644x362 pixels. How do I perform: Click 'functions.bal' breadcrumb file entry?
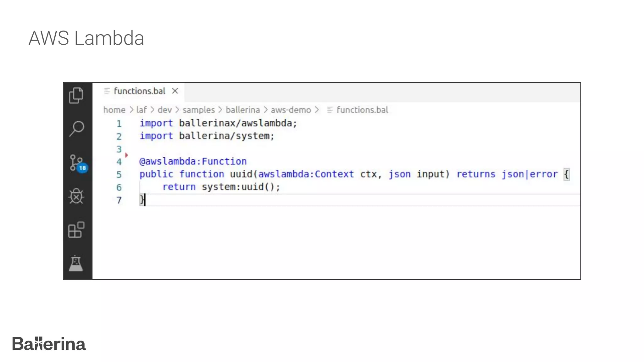[362, 110]
